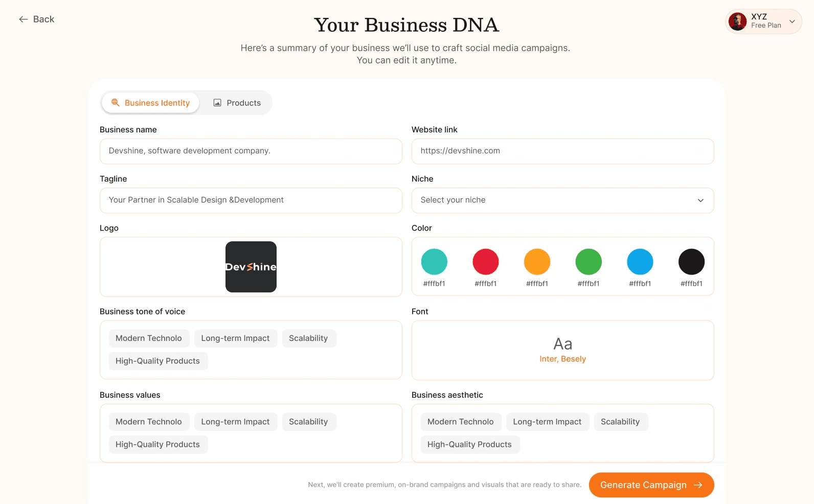Click the Aa font preview
This screenshot has height=504, width=814.
click(x=562, y=343)
